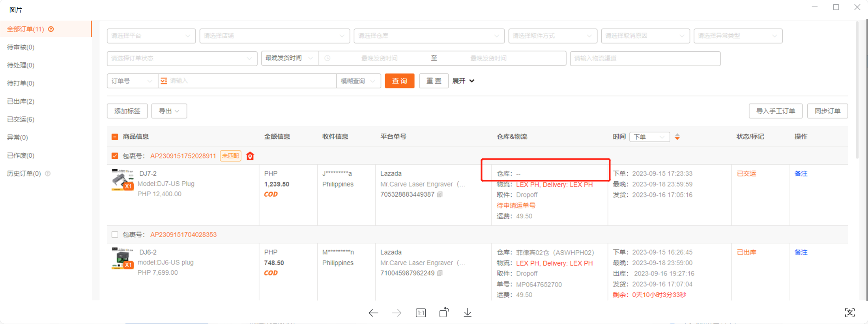Image resolution: width=868 pixels, height=324 pixels.
Task: Uncheck package AP2309151752028911 checkbox
Action: pos(115,156)
